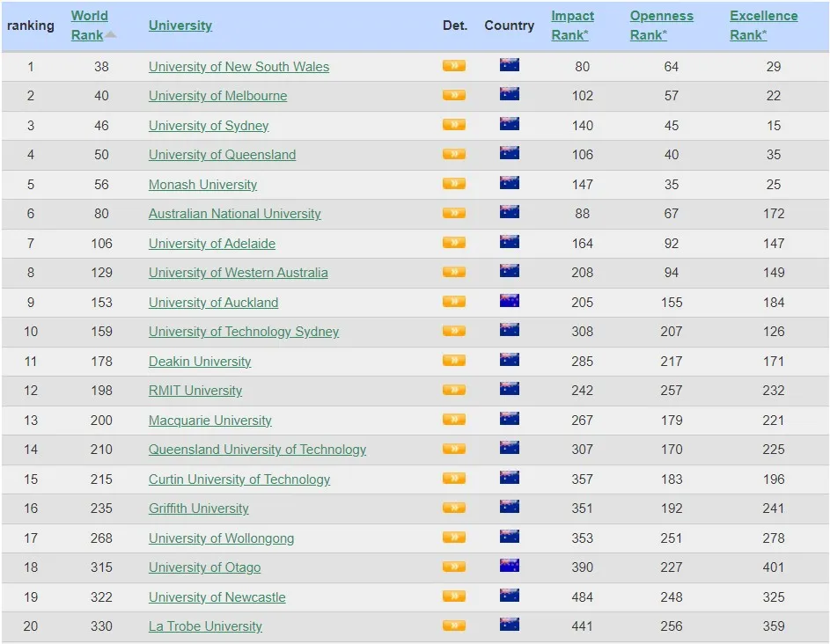
Task: Select openness rank value 155
Action: tap(672, 302)
